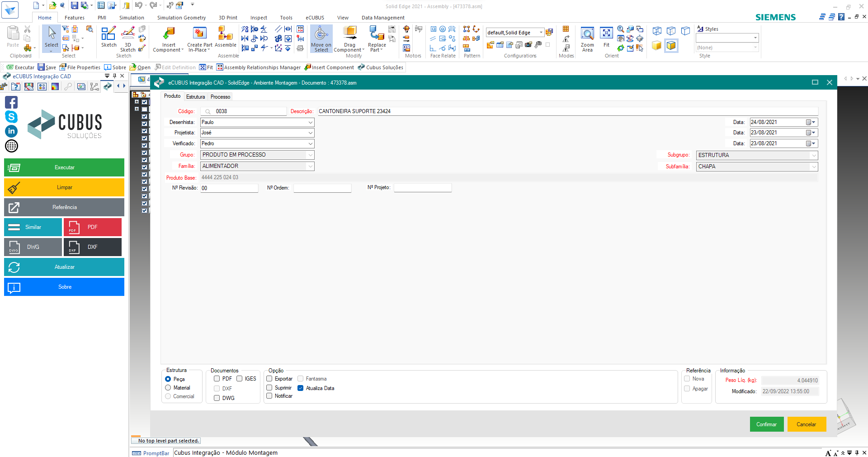Expand the Desenhista dropdown
The width and height of the screenshot is (868, 457).
[311, 122]
